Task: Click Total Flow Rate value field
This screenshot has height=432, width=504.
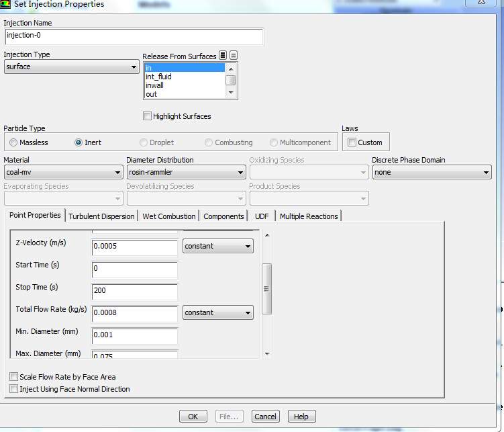Action: coord(135,314)
